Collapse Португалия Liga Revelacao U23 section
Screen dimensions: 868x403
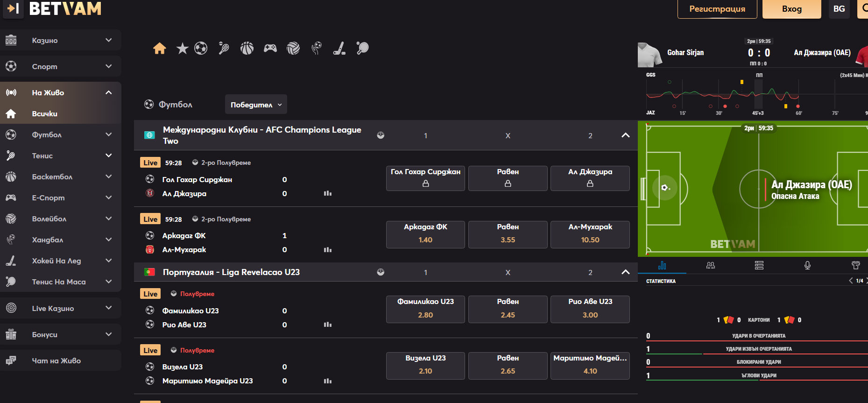626,272
